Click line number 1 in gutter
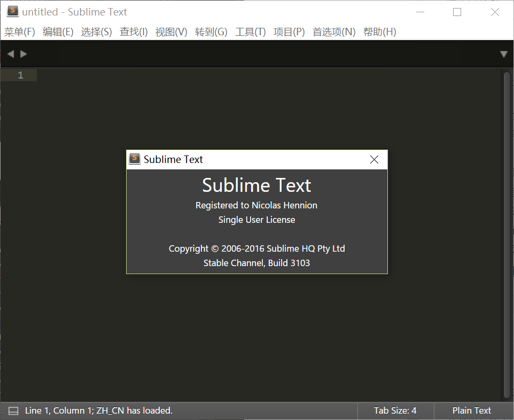Viewport: 514px width, 420px height. coord(20,75)
